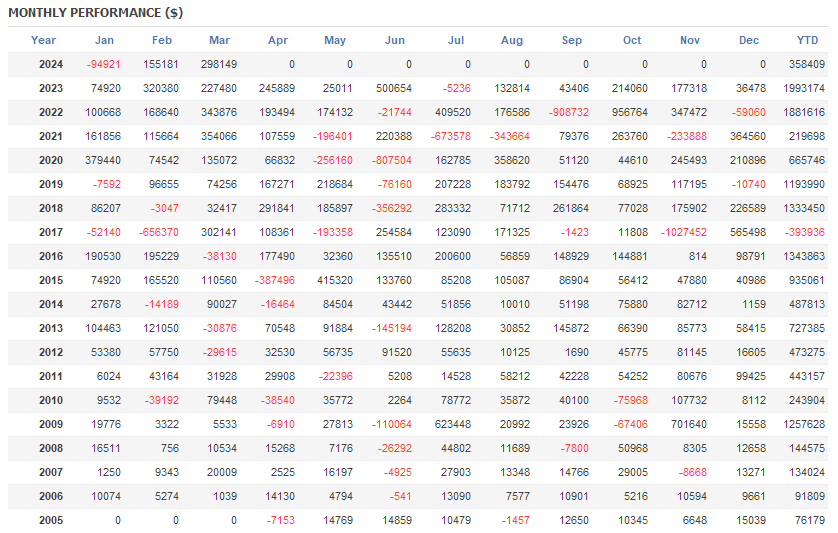Click the Jan column header

[x=104, y=40]
